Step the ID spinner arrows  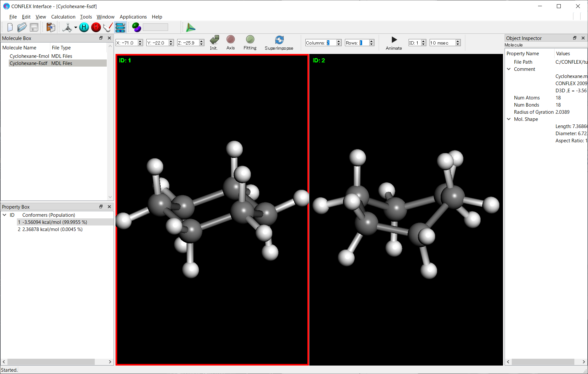(x=423, y=43)
